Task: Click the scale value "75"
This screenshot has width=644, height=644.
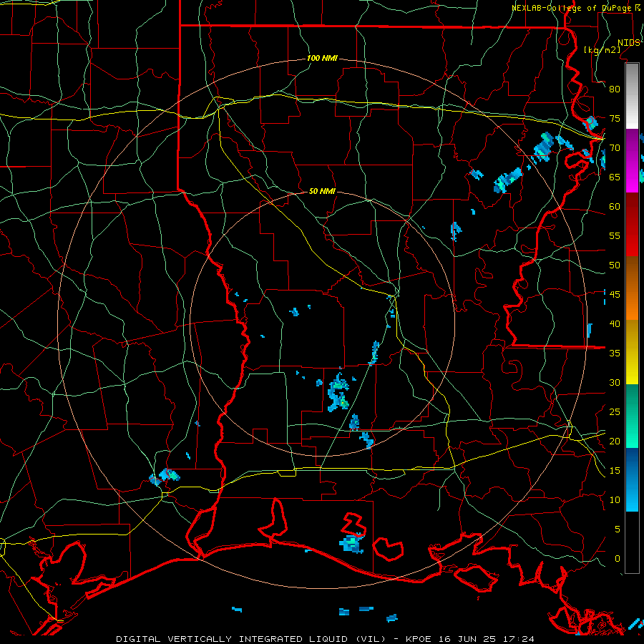Action: 615,119
